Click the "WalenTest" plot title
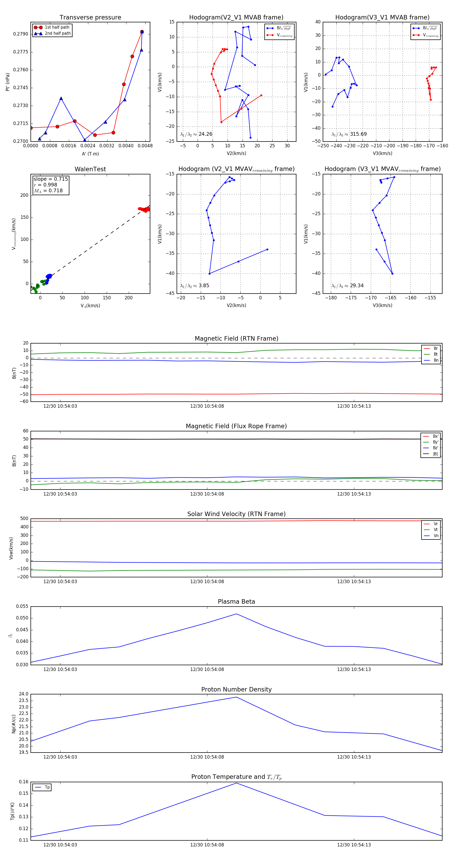The image size is (473, 868). pos(90,169)
